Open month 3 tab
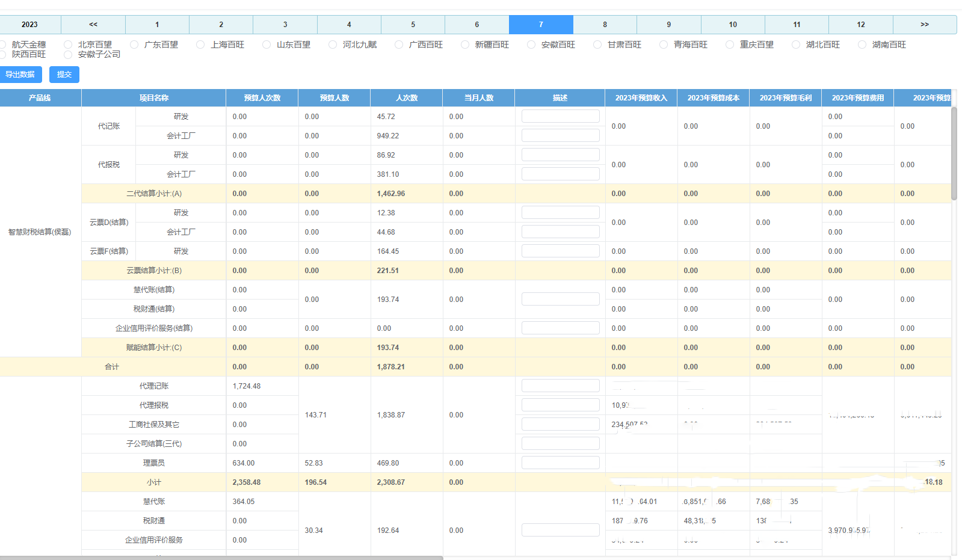 pos(285,25)
